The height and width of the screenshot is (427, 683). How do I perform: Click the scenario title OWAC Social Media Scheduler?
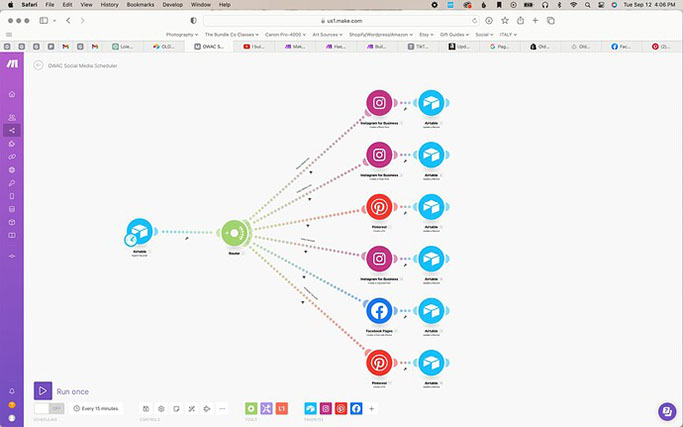82,66
